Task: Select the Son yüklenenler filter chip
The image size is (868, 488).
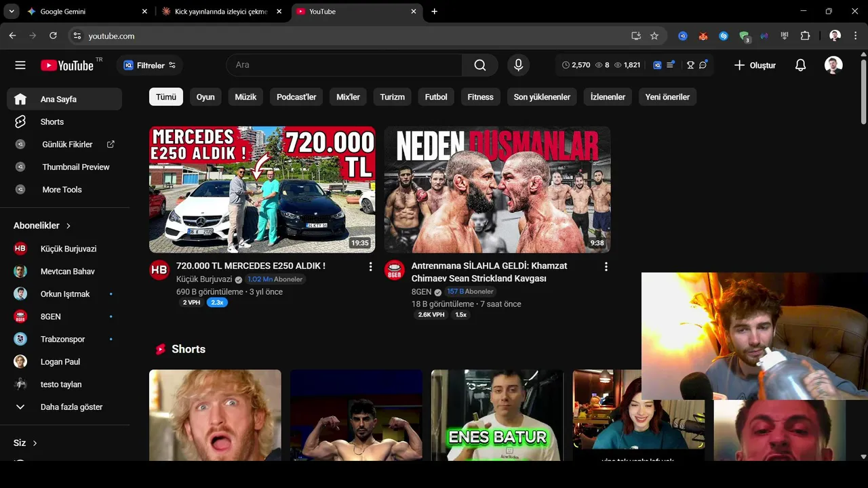Action: (x=542, y=97)
